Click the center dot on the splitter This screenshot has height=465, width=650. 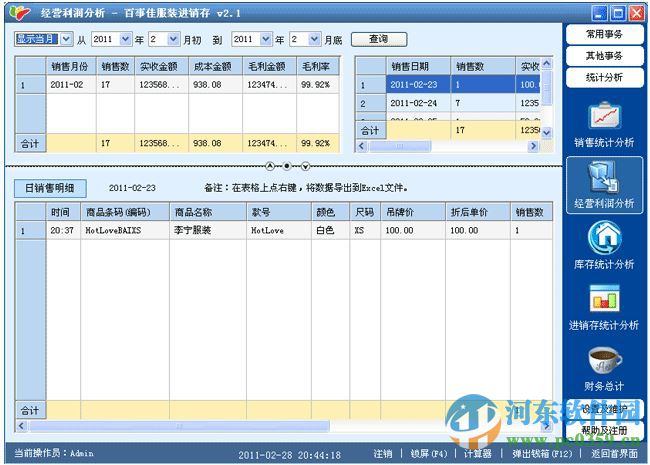pyautogui.click(x=287, y=166)
